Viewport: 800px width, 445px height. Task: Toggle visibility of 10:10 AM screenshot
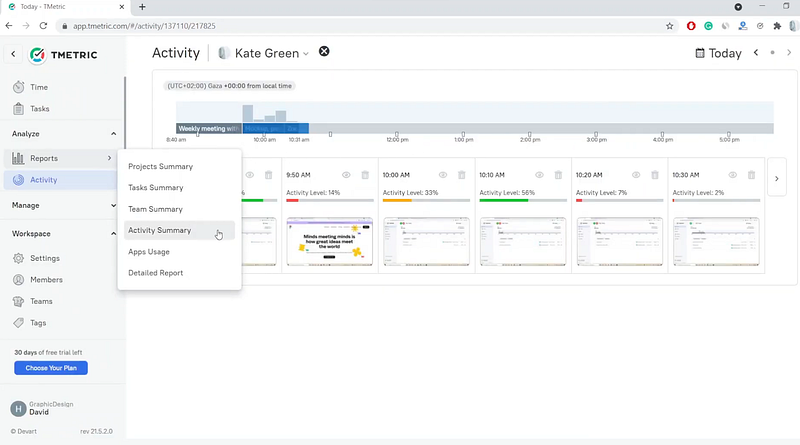(539, 175)
